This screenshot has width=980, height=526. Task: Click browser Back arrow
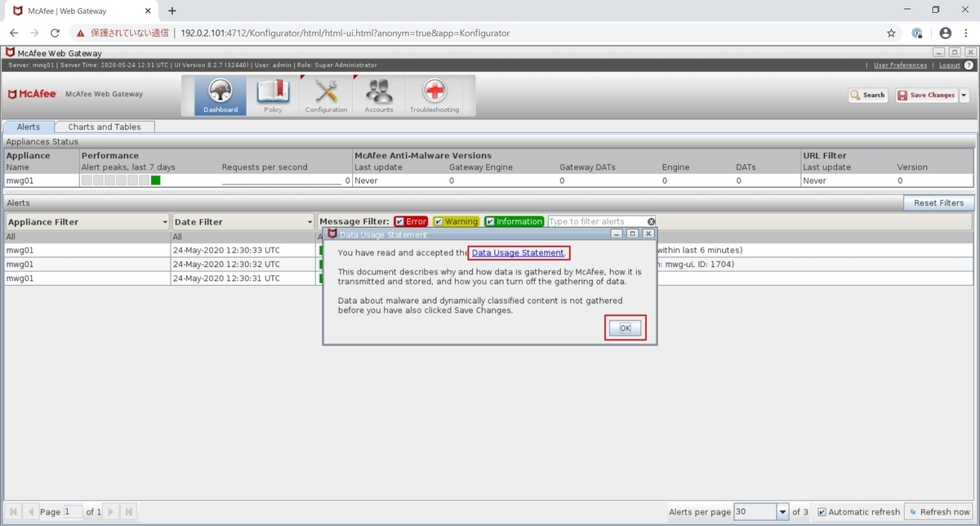(x=14, y=33)
